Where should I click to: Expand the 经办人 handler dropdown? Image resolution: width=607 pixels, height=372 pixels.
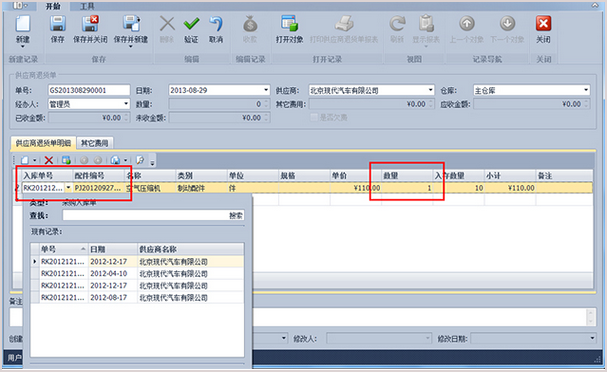(x=126, y=104)
